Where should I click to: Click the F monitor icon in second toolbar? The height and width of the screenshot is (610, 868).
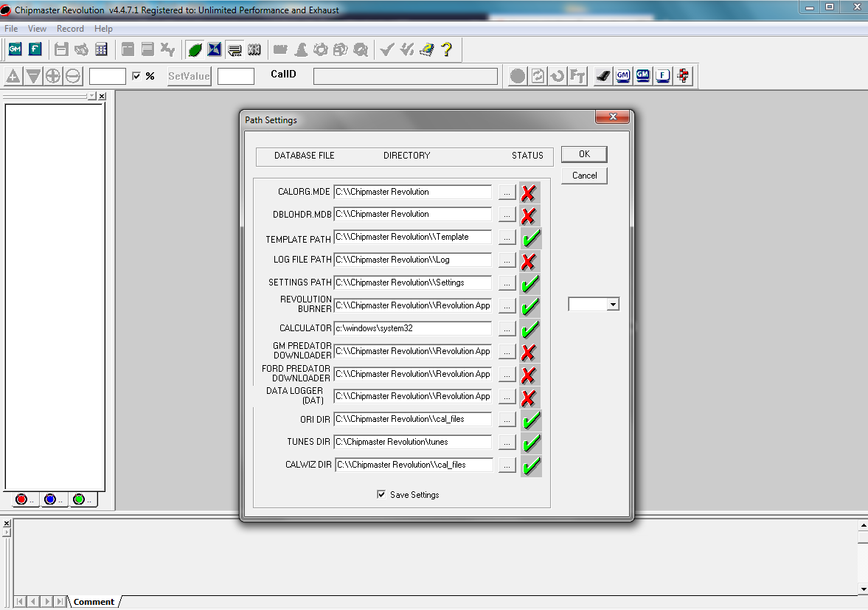tap(663, 76)
